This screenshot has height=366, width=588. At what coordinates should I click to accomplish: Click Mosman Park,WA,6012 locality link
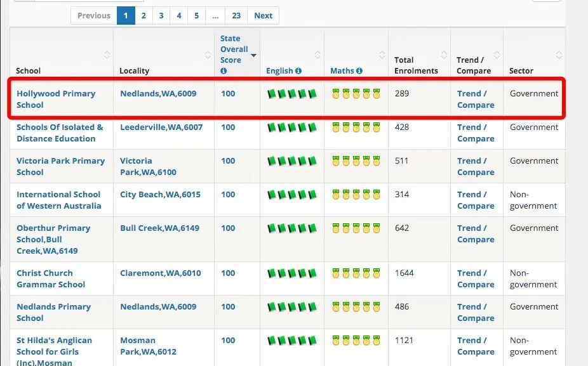(148, 346)
